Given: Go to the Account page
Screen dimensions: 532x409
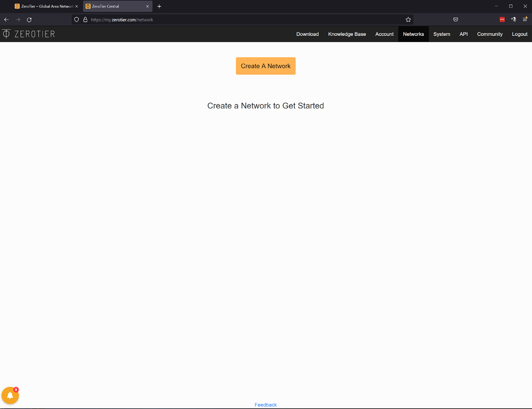Looking at the screenshot, I should [384, 34].
